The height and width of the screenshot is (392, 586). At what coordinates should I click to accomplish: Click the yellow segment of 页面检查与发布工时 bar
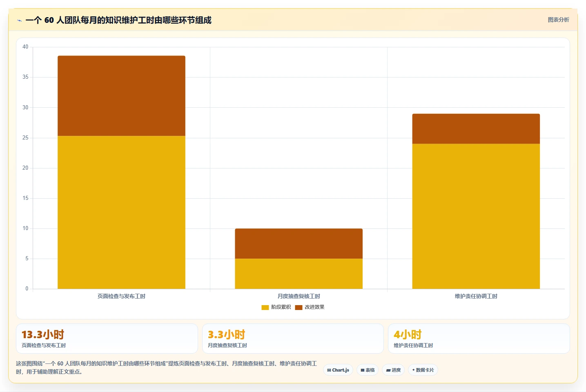point(121,212)
